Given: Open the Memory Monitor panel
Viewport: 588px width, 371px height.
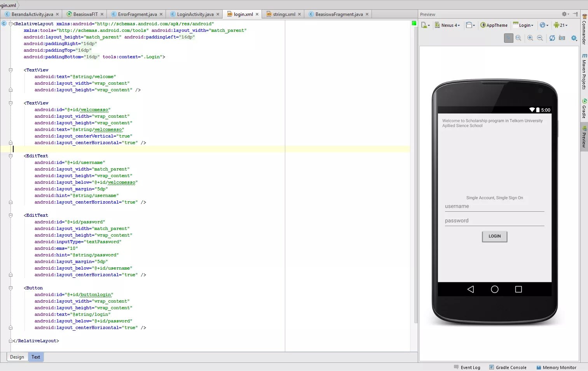Looking at the screenshot, I should pos(557,368).
